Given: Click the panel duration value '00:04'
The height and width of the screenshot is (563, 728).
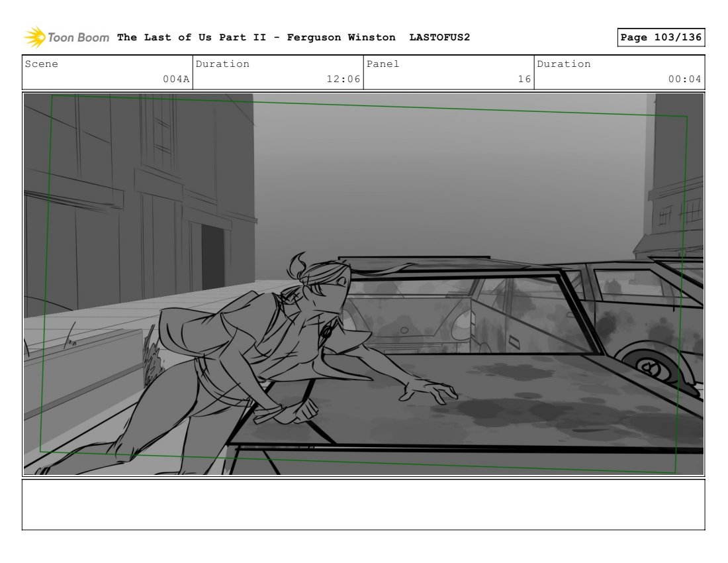Looking at the screenshot, I should tap(684, 79).
